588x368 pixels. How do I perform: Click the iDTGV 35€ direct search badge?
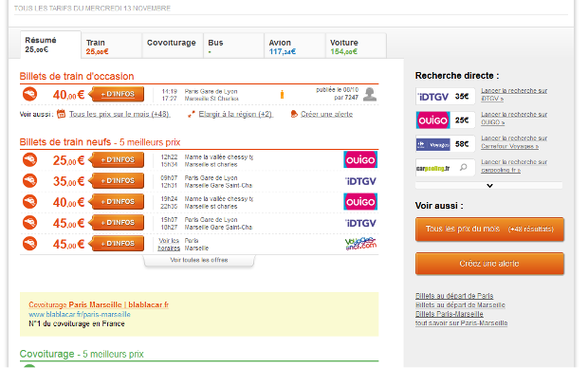tap(445, 97)
